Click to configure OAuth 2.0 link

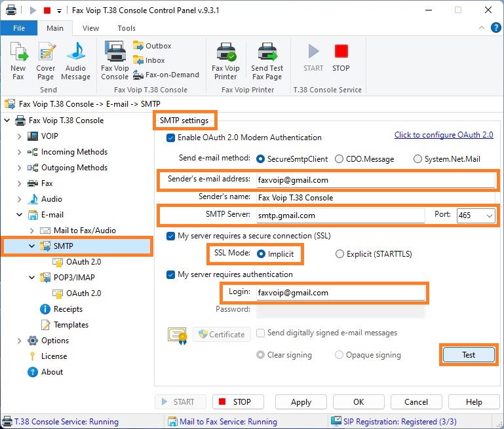(444, 135)
